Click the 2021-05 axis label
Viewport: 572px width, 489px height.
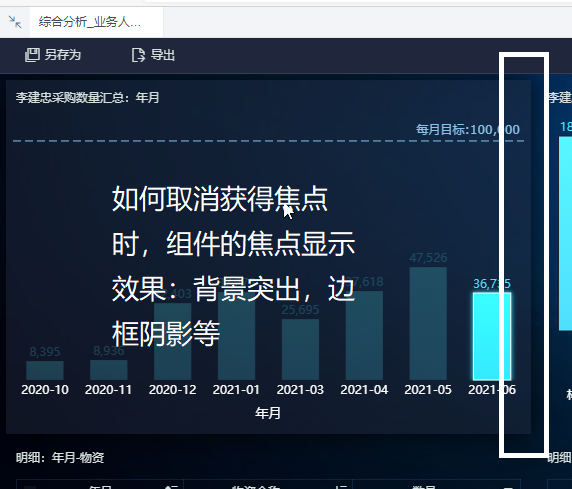point(428,390)
